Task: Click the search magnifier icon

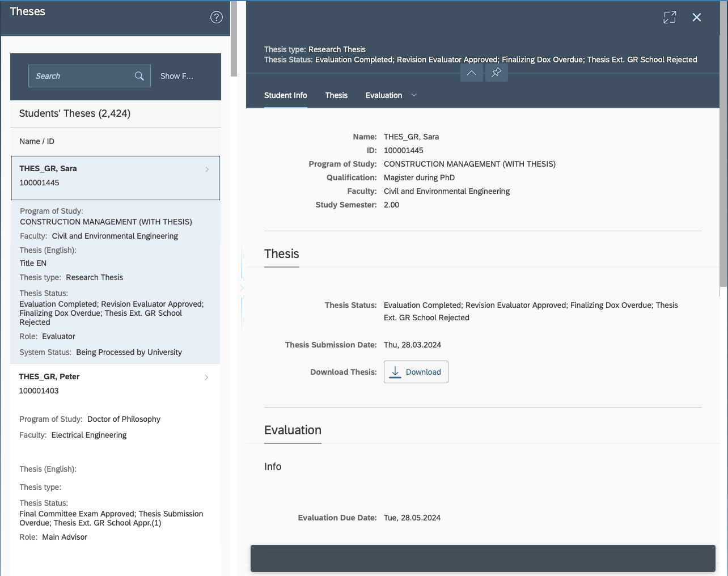Action: (x=139, y=76)
